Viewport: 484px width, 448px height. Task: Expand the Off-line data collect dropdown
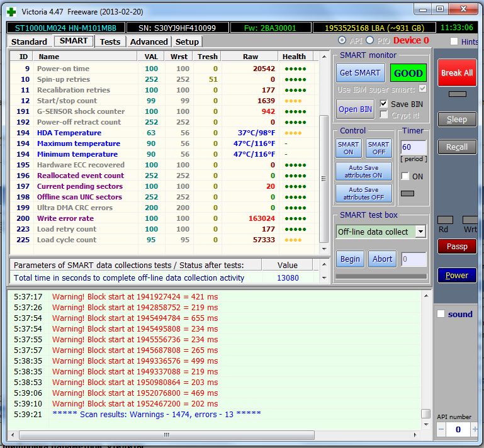(420, 232)
